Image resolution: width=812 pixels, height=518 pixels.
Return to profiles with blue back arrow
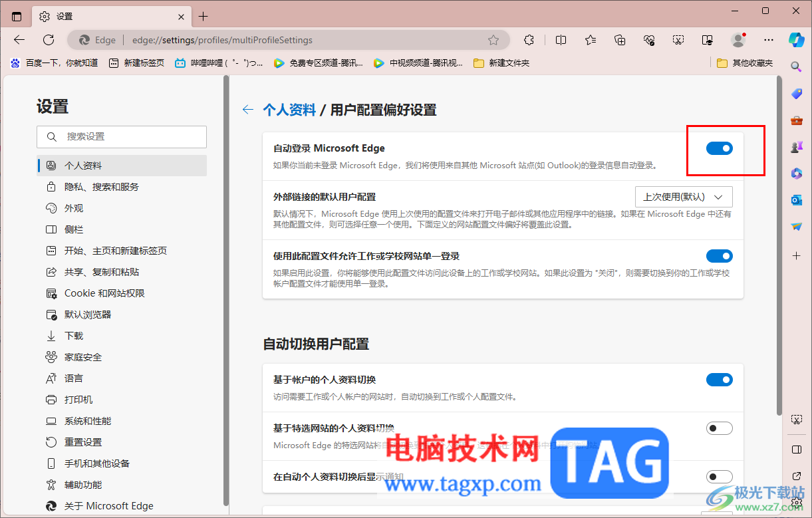(x=248, y=110)
